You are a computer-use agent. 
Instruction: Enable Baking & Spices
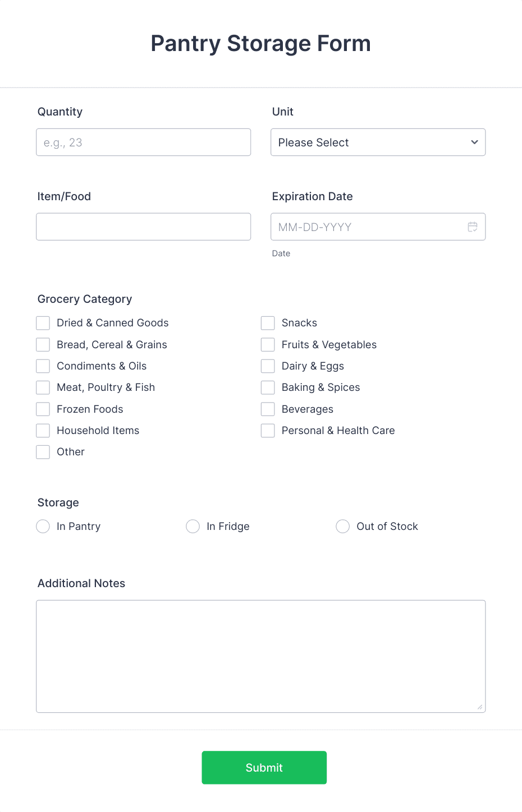pos(268,387)
